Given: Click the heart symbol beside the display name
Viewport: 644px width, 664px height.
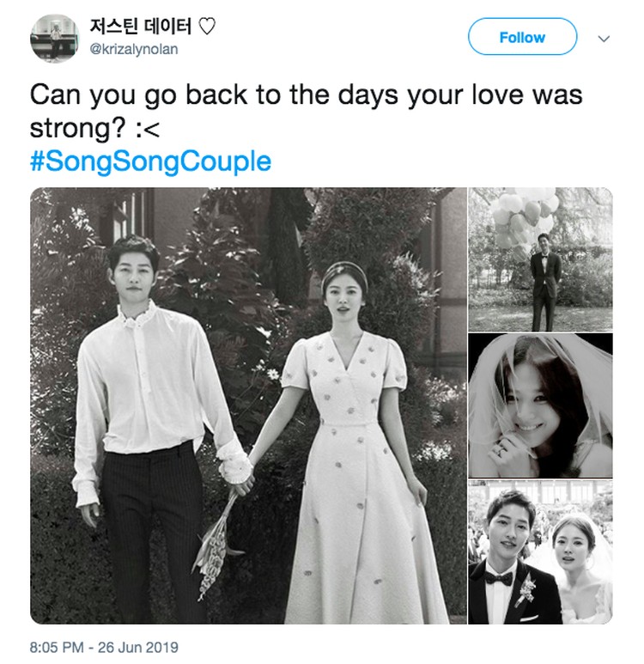Looking at the screenshot, I should coord(207,27).
